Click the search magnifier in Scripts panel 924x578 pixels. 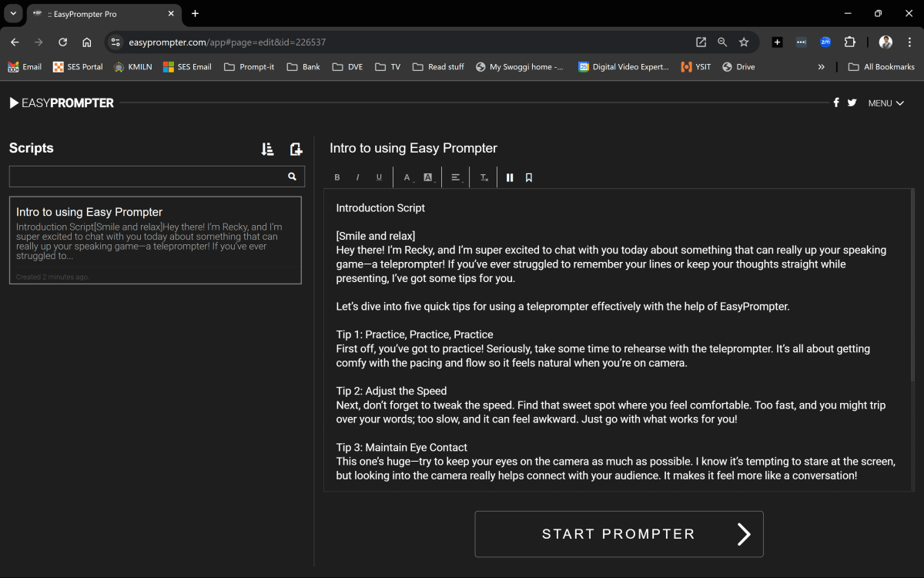tap(293, 176)
